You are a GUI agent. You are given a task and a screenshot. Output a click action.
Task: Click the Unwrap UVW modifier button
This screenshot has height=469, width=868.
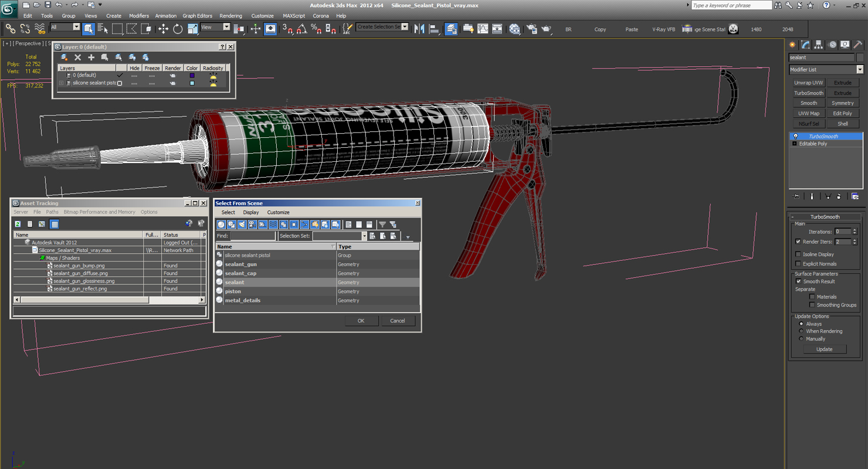coord(809,83)
